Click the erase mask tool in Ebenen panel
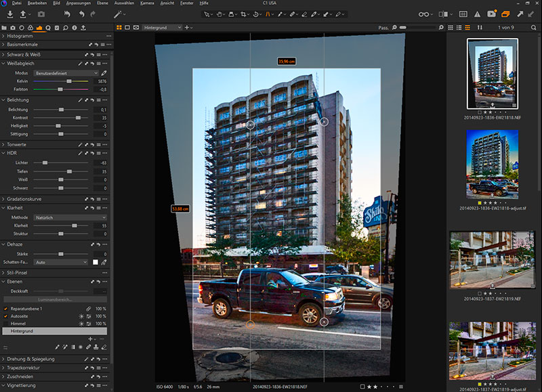 pos(104,347)
